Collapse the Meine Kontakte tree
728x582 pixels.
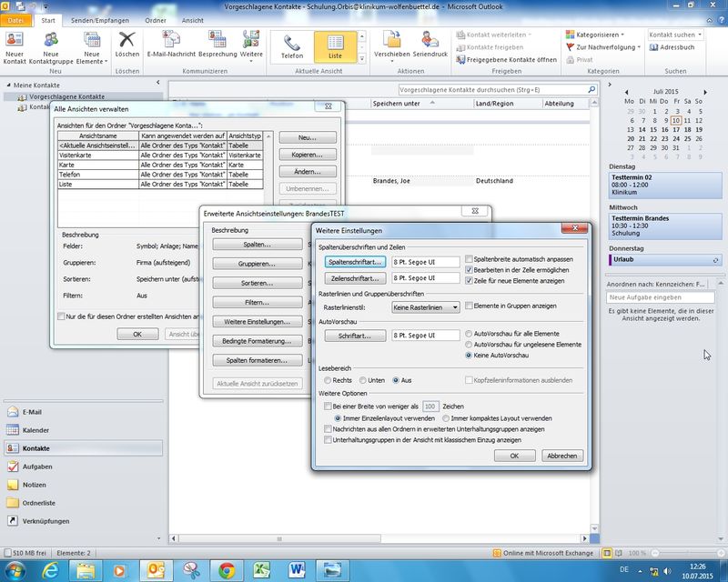point(7,85)
